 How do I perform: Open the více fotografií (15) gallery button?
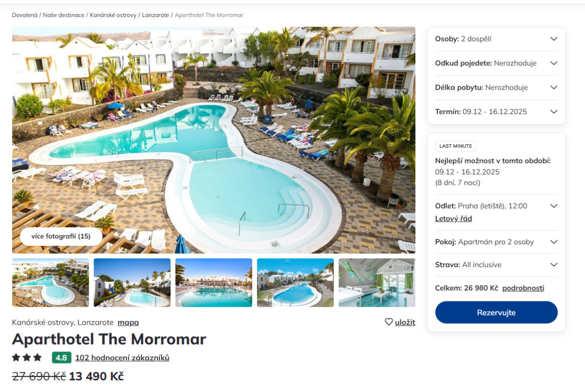61,236
